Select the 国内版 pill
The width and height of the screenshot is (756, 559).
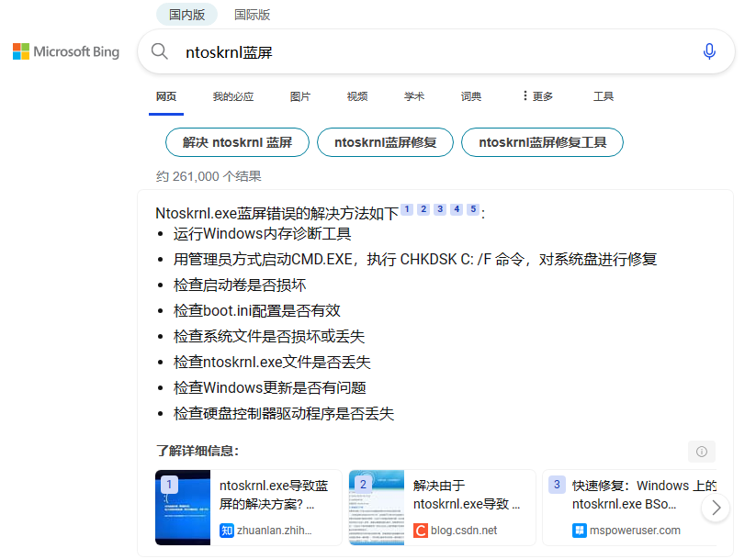[186, 15]
